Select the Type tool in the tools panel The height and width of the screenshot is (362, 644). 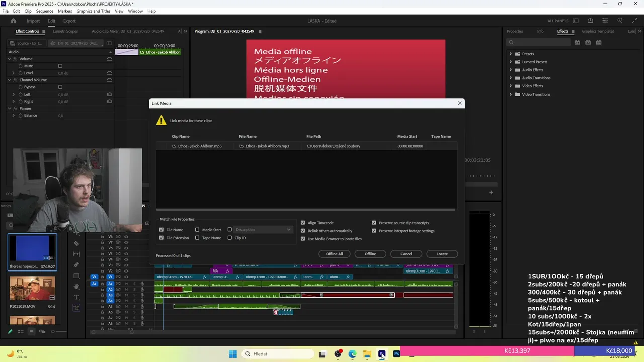(x=76, y=297)
